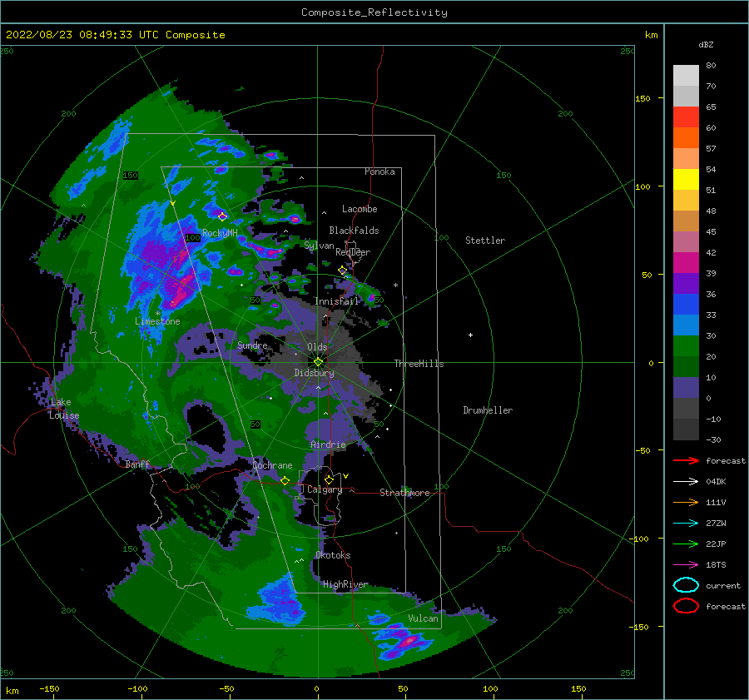Click the dark gray -10 dBZ swatch
The height and width of the screenshot is (700, 749).
pos(686,429)
